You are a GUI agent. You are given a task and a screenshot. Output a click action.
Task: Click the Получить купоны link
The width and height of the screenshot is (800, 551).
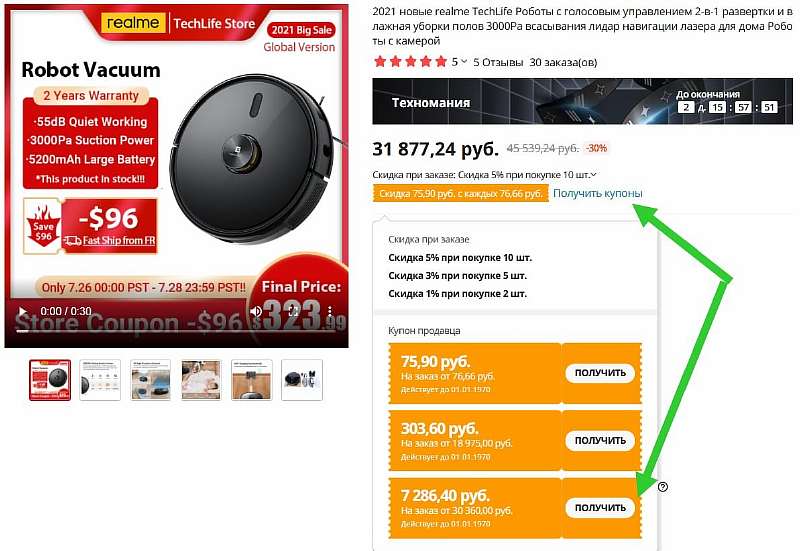tap(597, 193)
